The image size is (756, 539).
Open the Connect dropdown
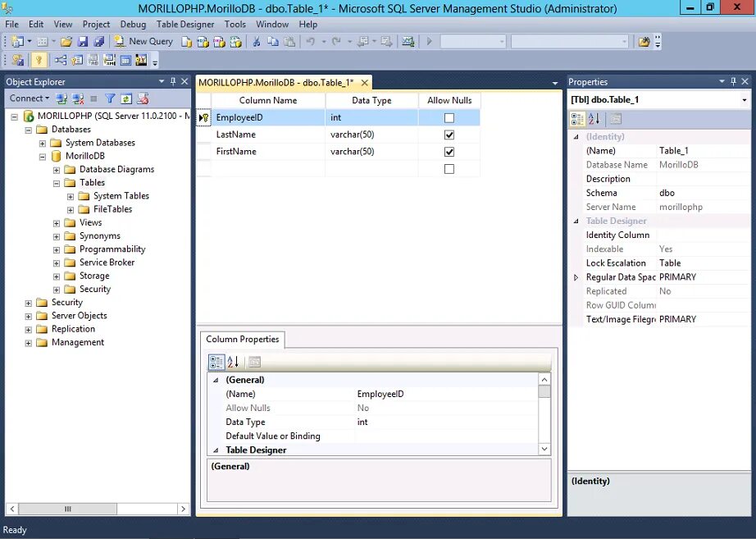(x=30, y=98)
